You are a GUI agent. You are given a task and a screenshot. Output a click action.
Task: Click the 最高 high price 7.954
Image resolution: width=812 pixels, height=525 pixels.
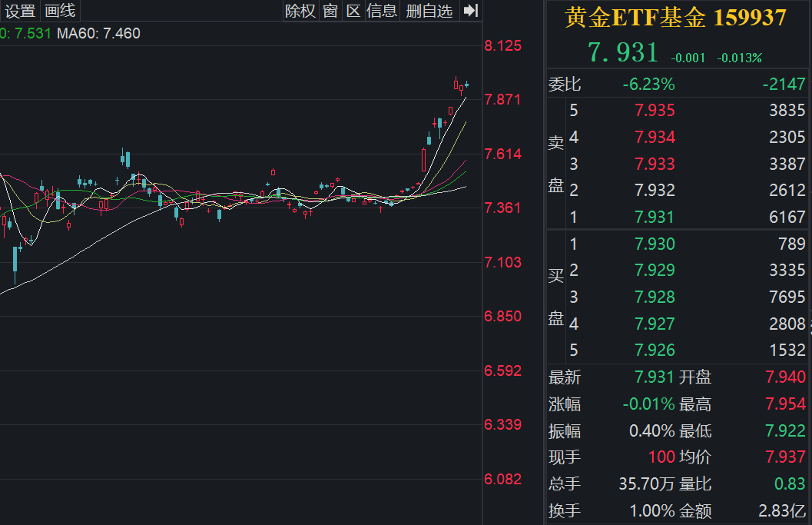[785, 404]
